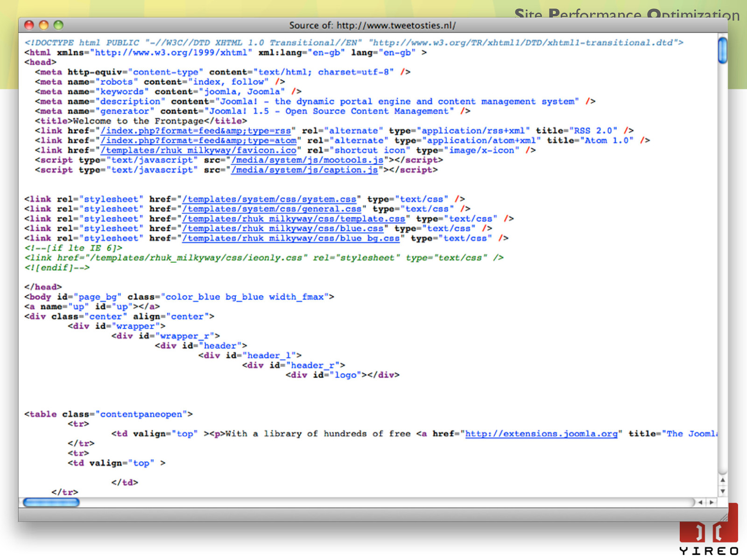The height and width of the screenshot is (560, 747).
Task: Click the scroll right arrow
Action: point(712,503)
